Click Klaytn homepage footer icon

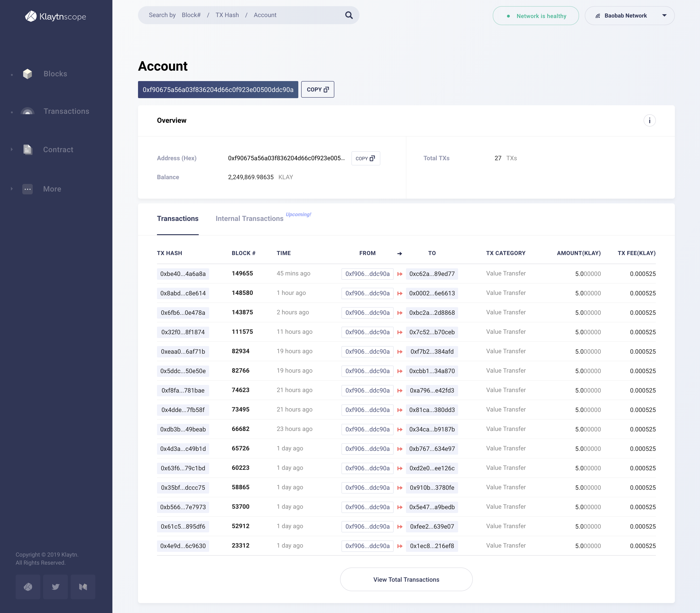click(28, 587)
